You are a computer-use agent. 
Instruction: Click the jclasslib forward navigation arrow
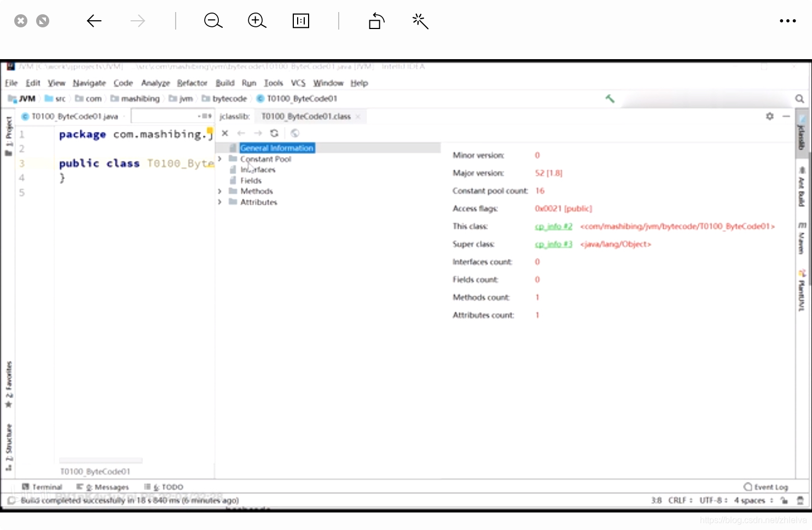(258, 133)
